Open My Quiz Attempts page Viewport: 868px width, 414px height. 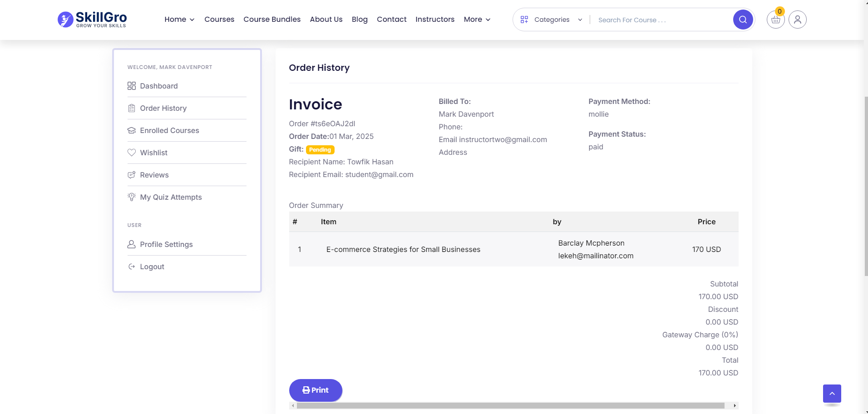[171, 197]
